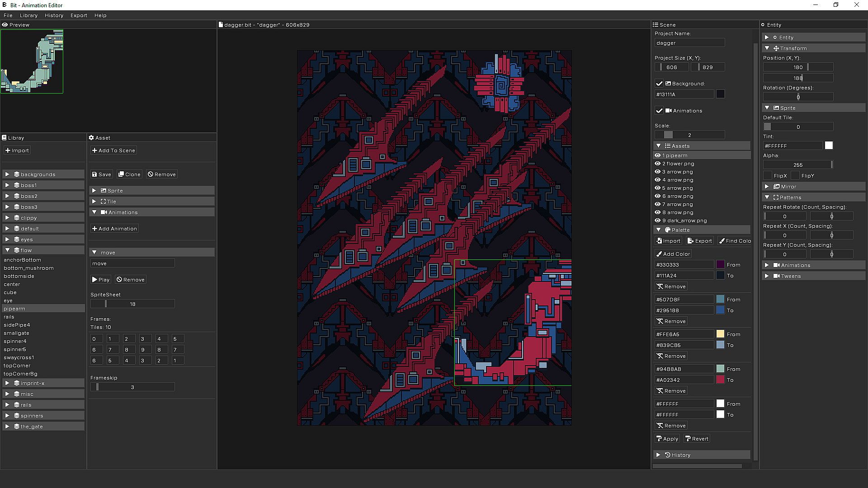Clone the selected asset
The height and width of the screenshot is (488, 868).
(x=129, y=174)
